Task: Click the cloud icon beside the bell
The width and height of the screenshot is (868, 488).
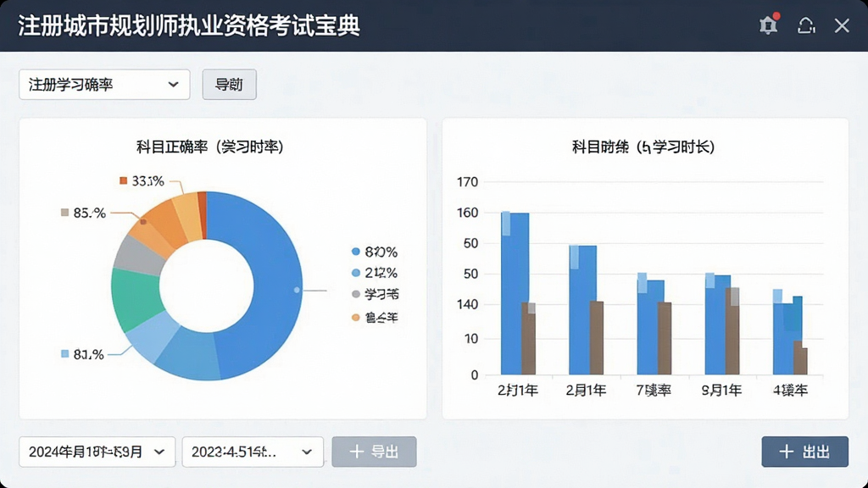Action: [x=806, y=25]
